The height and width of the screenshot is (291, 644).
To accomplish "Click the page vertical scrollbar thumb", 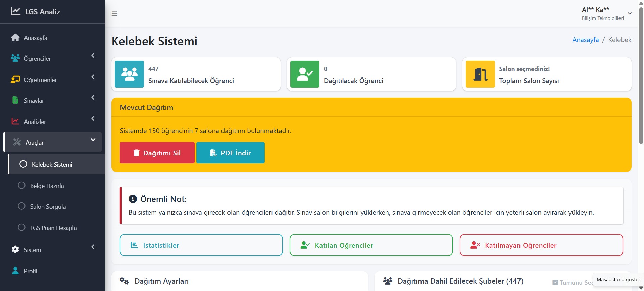I will (641, 74).
